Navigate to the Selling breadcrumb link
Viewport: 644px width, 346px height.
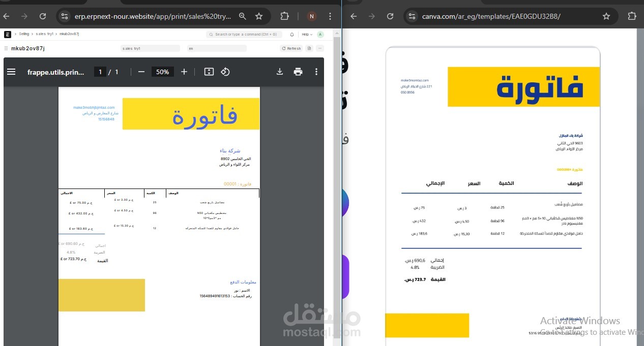[x=23, y=34]
